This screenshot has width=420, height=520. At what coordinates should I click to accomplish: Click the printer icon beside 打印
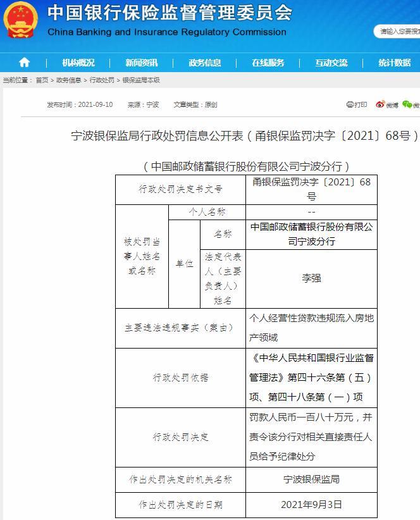coord(350,104)
